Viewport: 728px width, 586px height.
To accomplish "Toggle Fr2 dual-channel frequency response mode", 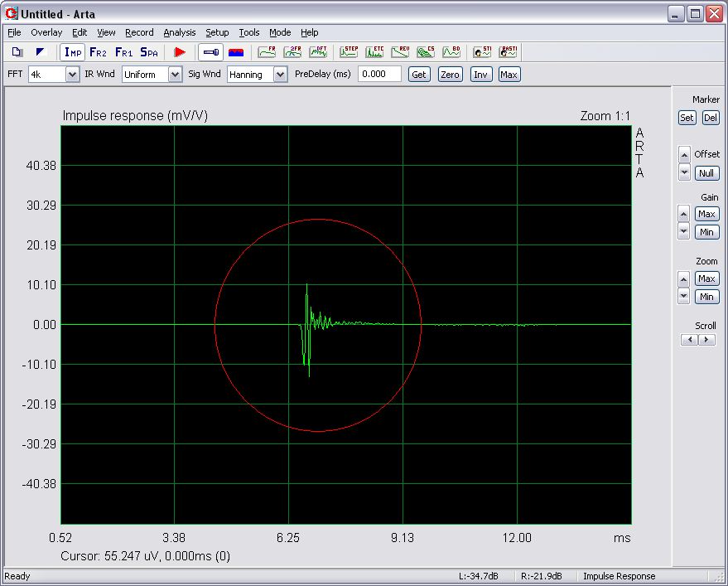I will (99, 52).
